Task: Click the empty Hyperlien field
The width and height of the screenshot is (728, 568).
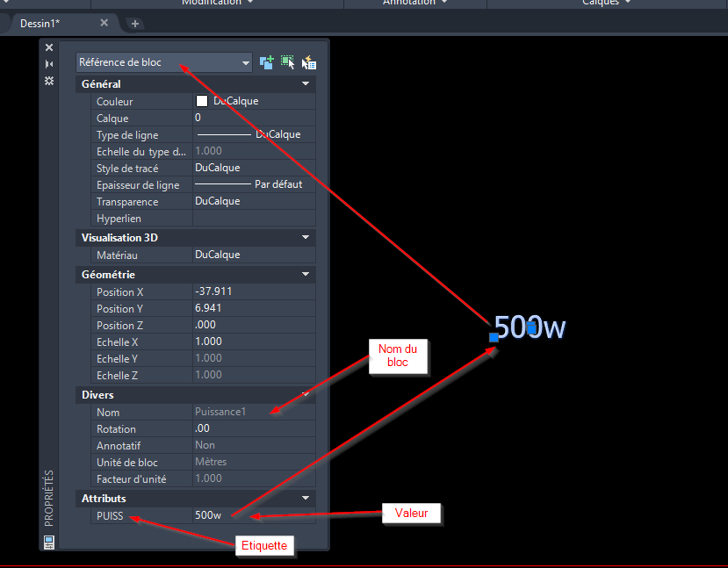Action: point(254,218)
